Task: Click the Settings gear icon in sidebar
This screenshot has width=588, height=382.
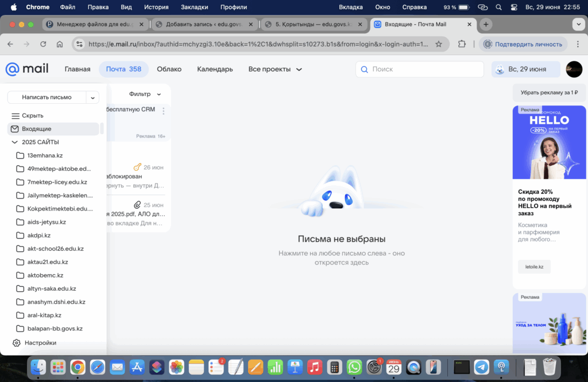Action: (x=17, y=343)
